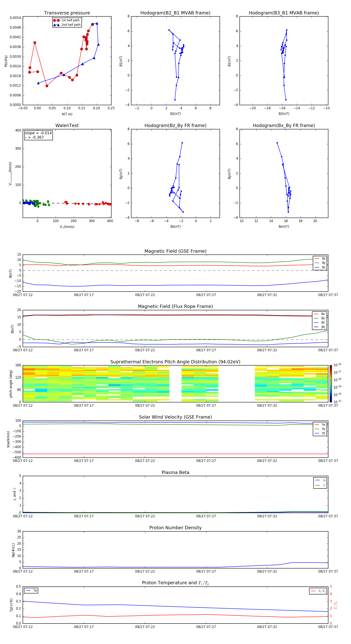
Task: Select the β entry in Plasma Beta legend
Action: pos(320,485)
